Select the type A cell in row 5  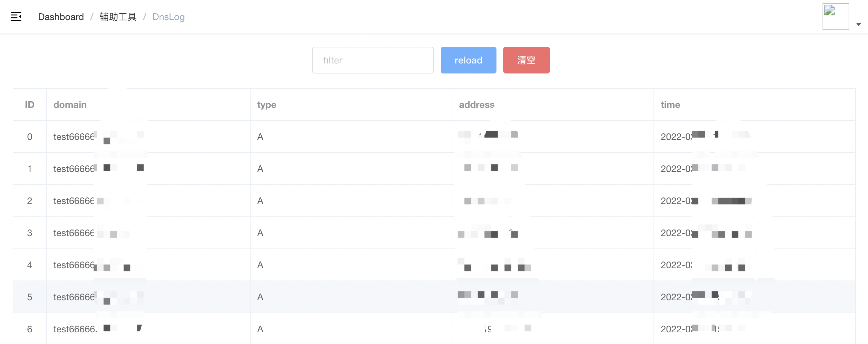(351, 297)
